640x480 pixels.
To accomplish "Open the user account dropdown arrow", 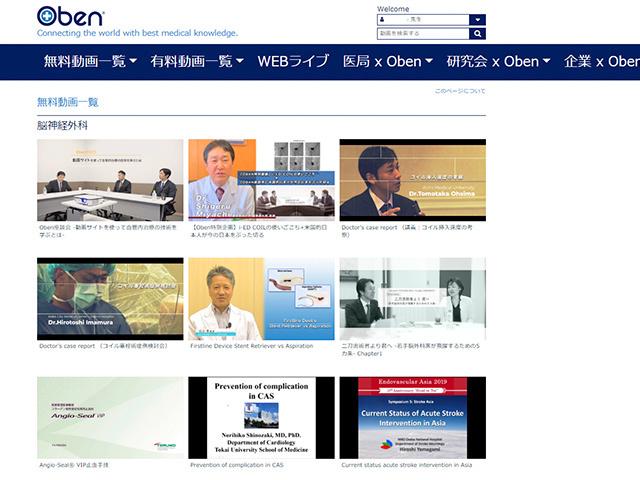I will 477,19.
